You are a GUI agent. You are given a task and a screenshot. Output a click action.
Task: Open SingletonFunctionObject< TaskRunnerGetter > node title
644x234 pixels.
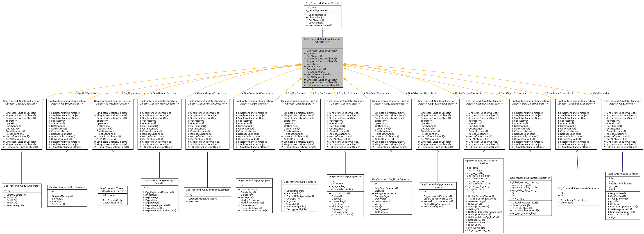point(112,103)
